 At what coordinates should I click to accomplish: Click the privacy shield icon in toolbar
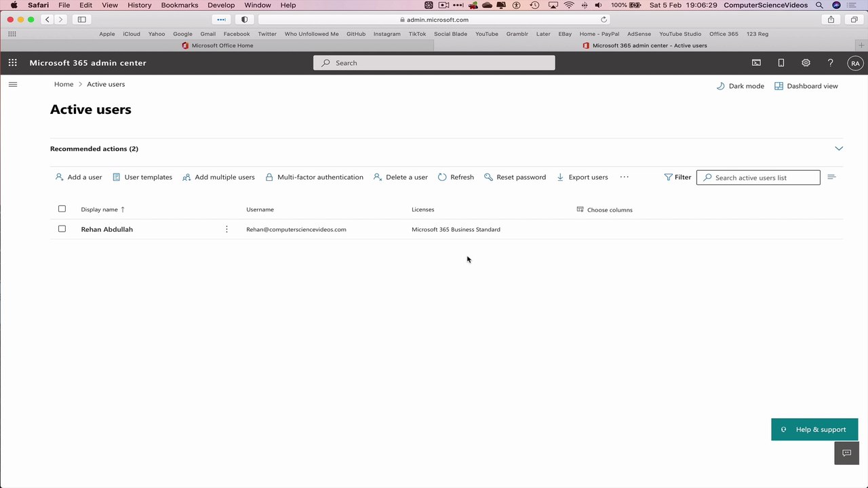pos(245,20)
